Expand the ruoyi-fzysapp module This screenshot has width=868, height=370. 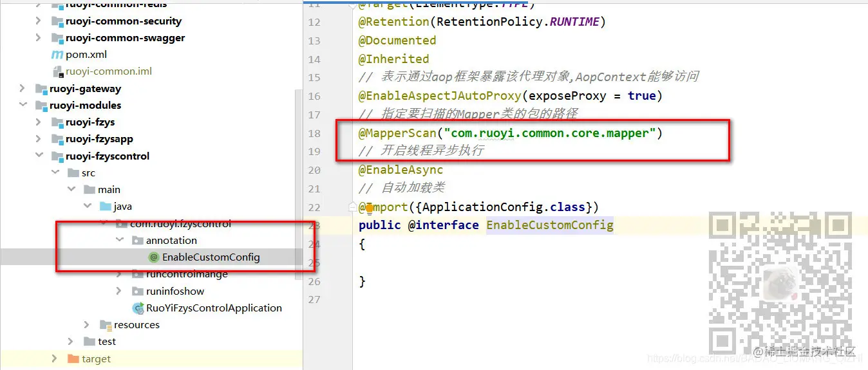[x=39, y=139]
